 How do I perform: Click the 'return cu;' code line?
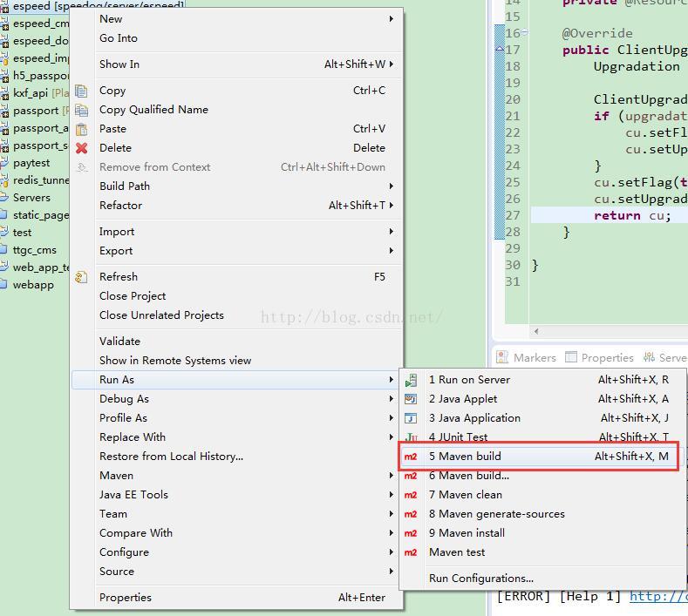pos(632,215)
